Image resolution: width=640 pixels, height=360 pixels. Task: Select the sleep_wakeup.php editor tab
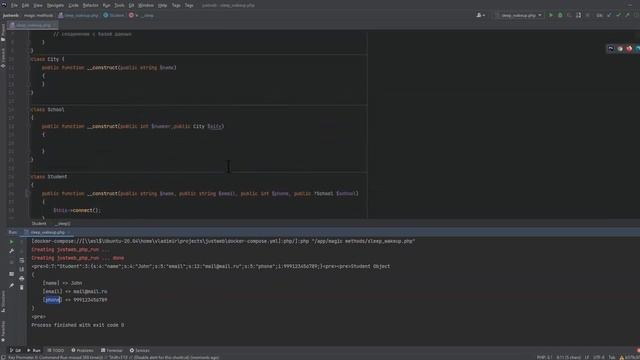pyautogui.click(x=33, y=25)
